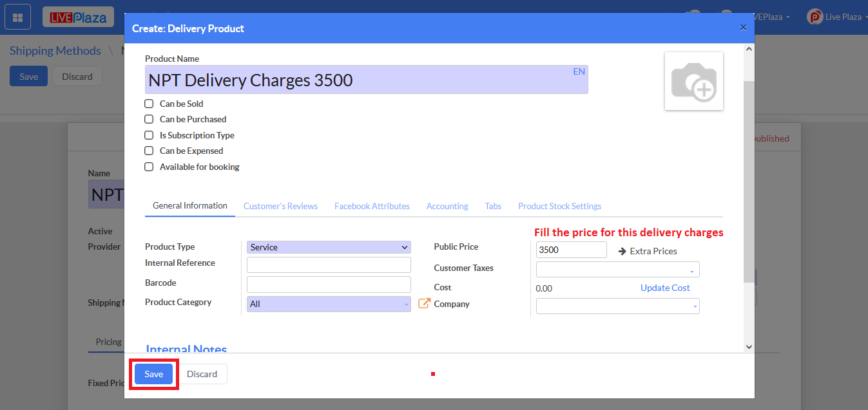Viewport: 868px width, 410px height.
Task: Open Product Category external link icon
Action: tap(424, 303)
